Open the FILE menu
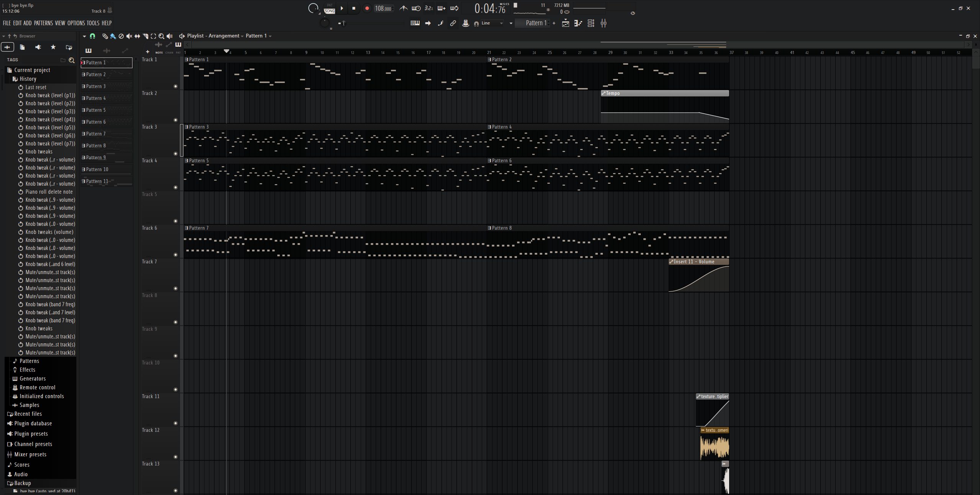980x495 pixels. pyautogui.click(x=7, y=23)
